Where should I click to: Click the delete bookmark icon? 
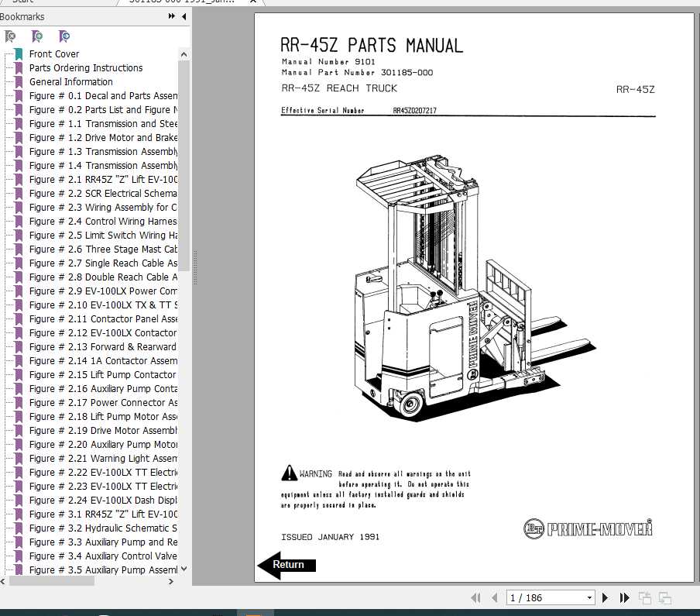click(11, 36)
